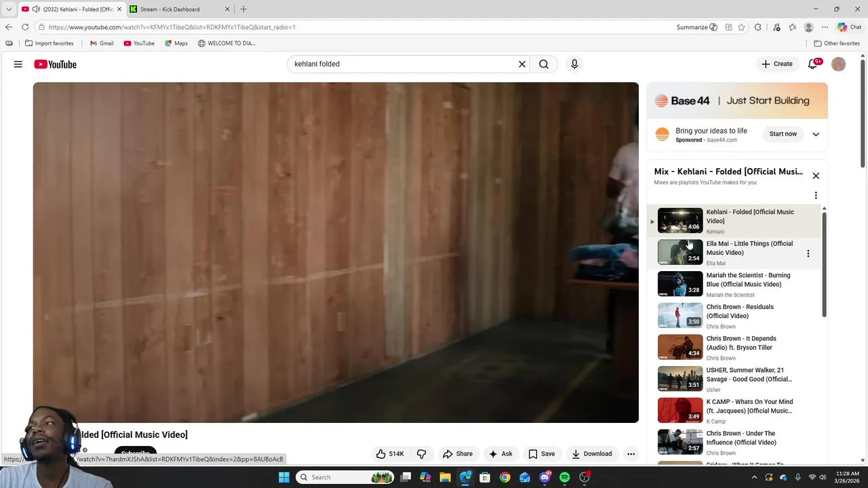Play Mariah the Scientist - Burning Blue
The width and height of the screenshot is (868, 488).
(734, 284)
